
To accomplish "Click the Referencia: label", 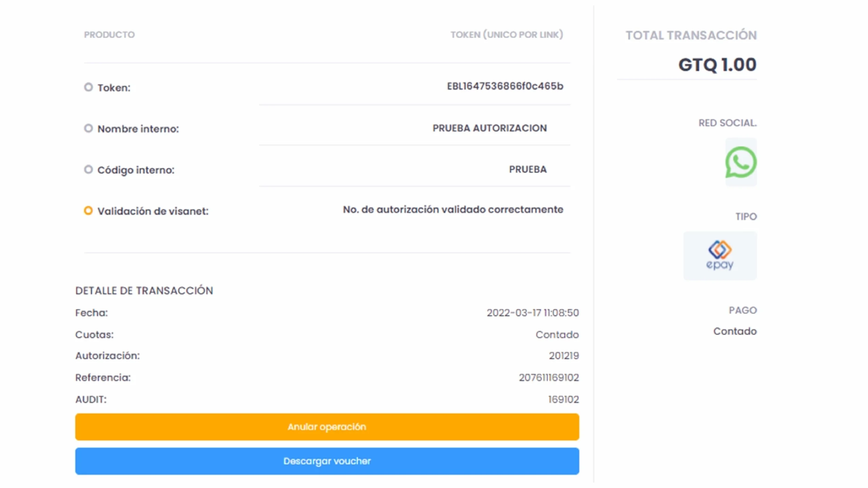I will 103,378.
